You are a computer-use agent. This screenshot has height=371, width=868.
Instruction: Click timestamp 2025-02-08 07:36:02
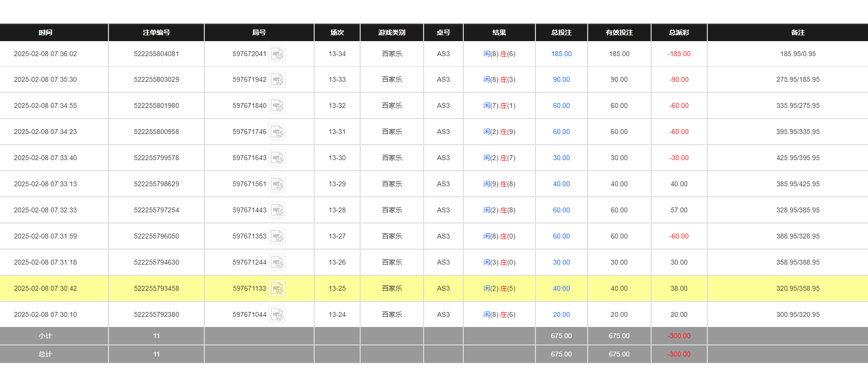46,54
